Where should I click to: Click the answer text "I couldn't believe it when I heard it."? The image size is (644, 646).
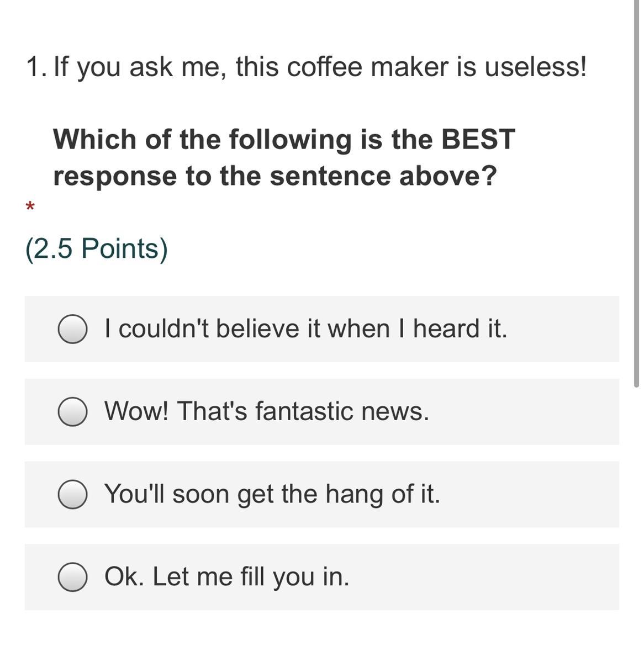click(x=305, y=329)
